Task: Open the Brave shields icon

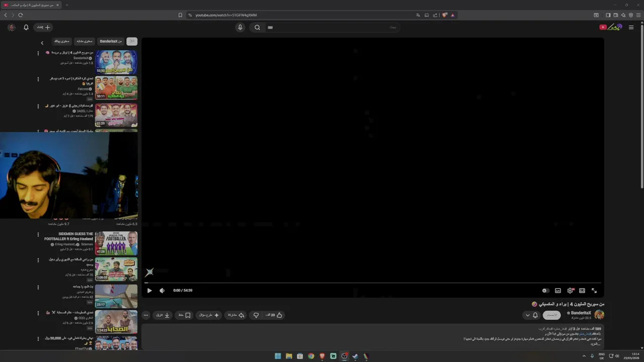Action: [x=445, y=15]
